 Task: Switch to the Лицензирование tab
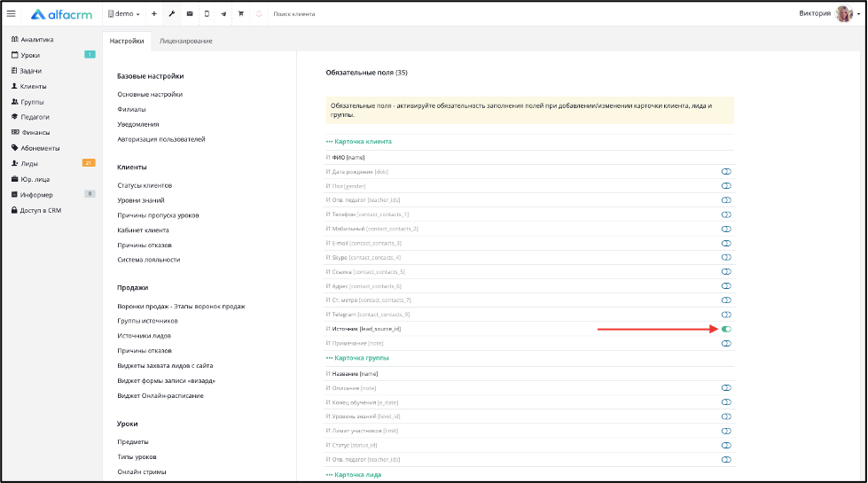pyautogui.click(x=185, y=41)
